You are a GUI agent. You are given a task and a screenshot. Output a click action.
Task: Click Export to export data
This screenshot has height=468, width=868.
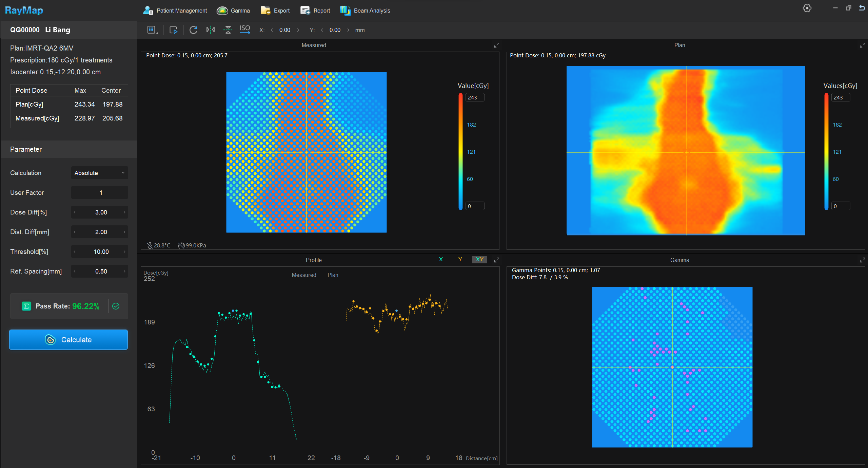275,10
